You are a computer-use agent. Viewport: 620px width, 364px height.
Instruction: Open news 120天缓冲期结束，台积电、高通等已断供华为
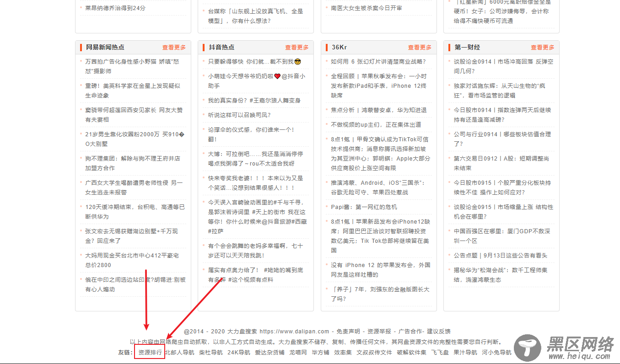click(x=135, y=212)
